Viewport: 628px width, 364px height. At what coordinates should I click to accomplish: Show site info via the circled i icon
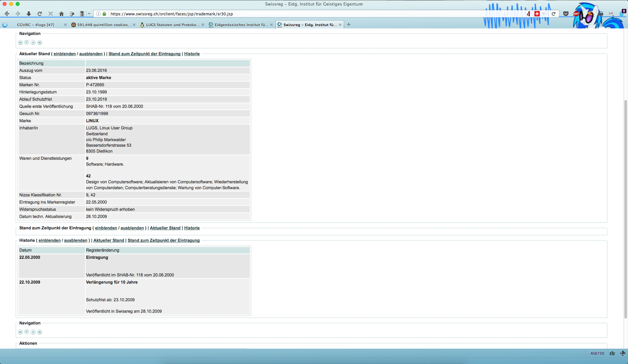coord(98,14)
